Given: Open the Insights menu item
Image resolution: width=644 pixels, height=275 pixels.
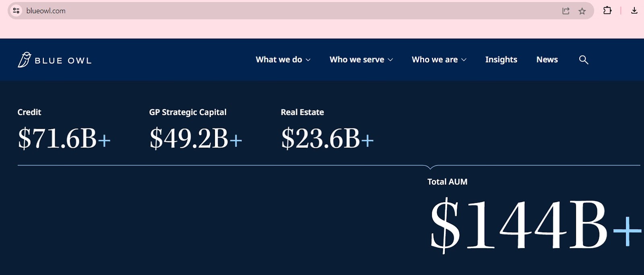Looking at the screenshot, I should 501,60.
